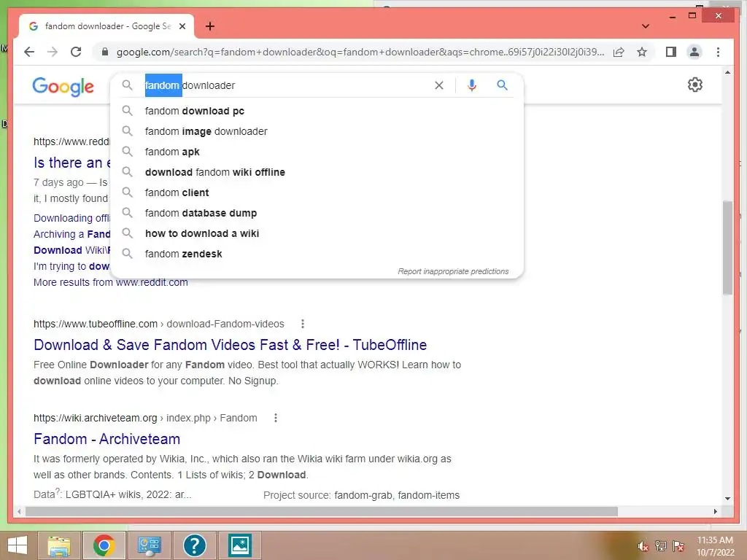The image size is (747, 560).
Task: Click the scroll right arrow
Action: (715, 511)
